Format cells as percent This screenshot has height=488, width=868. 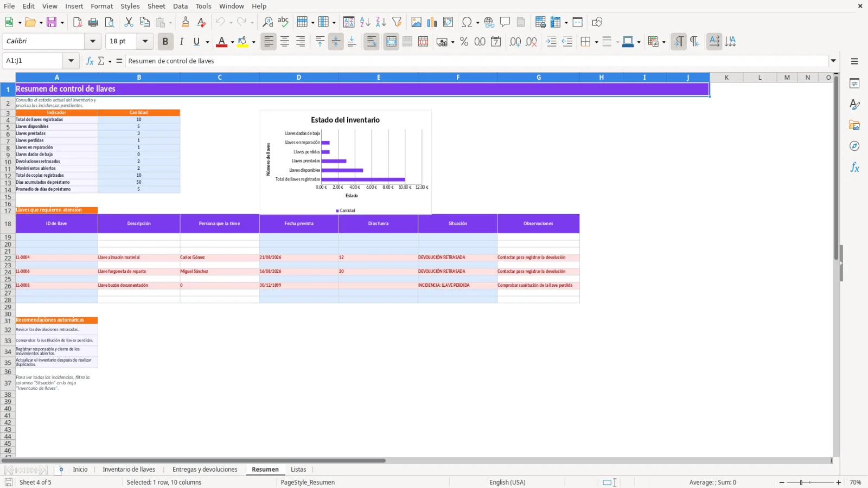[x=464, y=41]
